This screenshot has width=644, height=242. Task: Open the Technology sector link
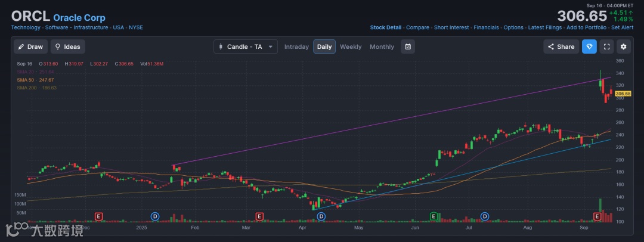[x=26, y=27]
